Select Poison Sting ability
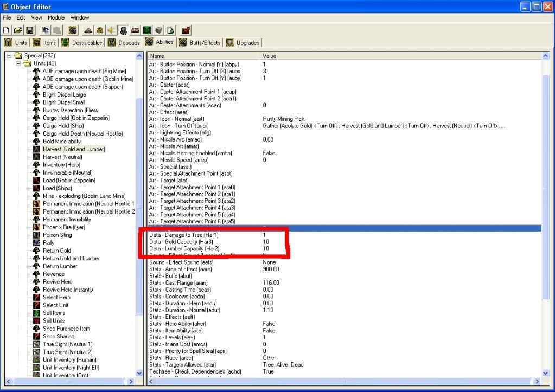555x392 pixels. point(58,235)
